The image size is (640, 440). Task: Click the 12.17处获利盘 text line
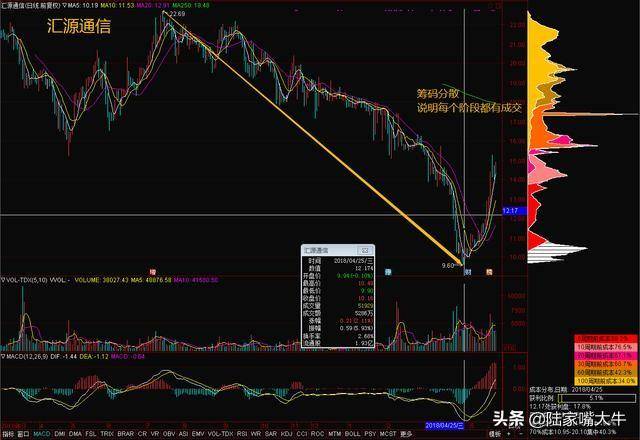(x=560, y=407)
